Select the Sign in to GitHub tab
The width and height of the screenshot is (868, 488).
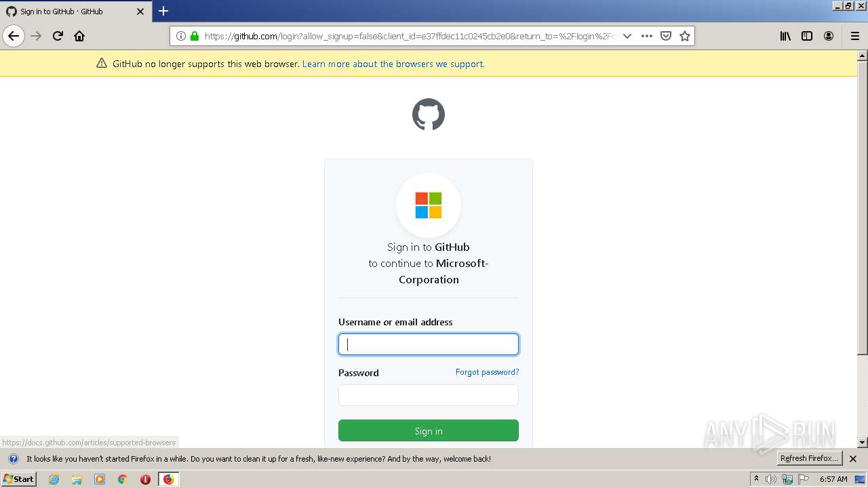(75, 12)
